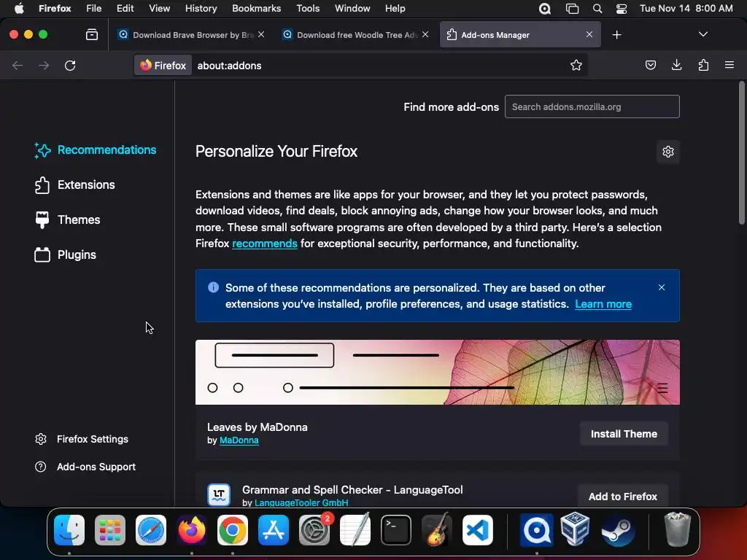Image resolution: width=747 pixels, height=560 pixels.
Task: Open Firefox Settings from the sidebar
Action: 82,439
